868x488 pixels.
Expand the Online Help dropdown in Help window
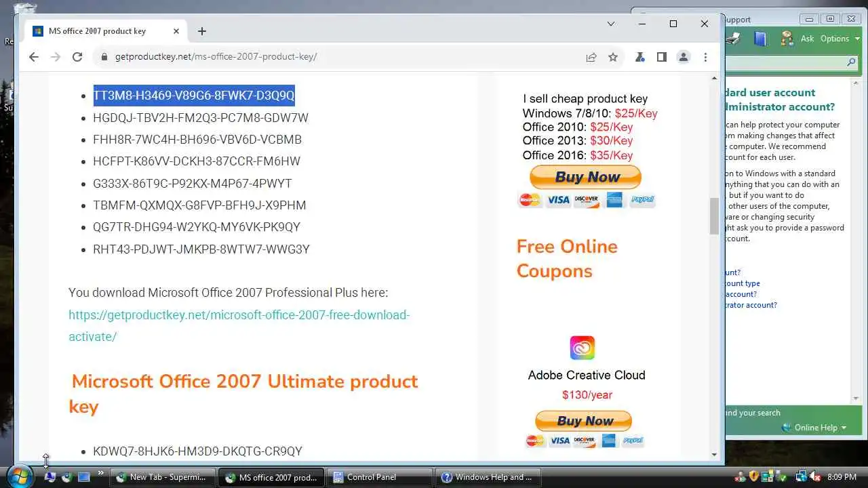pyautogui.click(x=814, y=428)
